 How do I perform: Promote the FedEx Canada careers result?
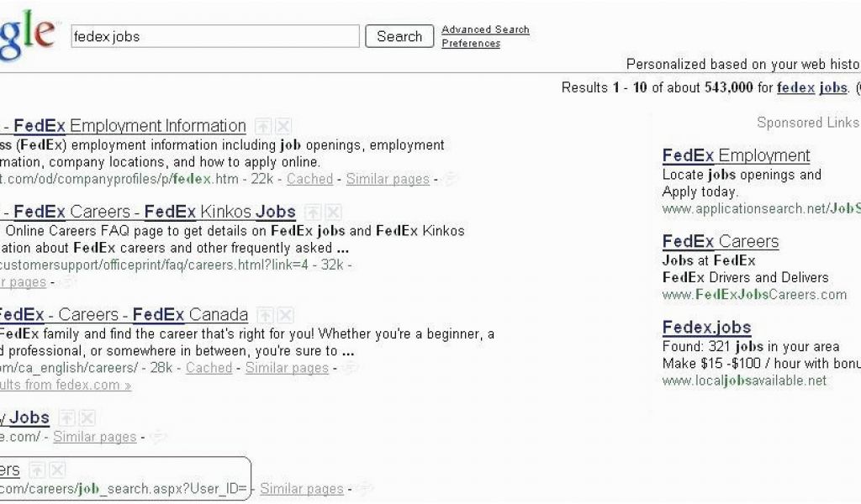(x=265, y=315)
